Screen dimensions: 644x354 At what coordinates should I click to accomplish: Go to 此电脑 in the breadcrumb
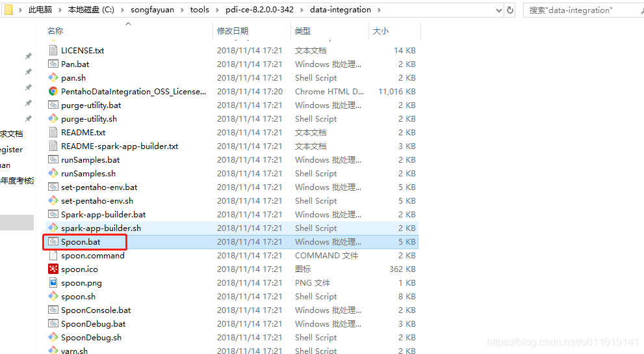click(x=40, y=10)
